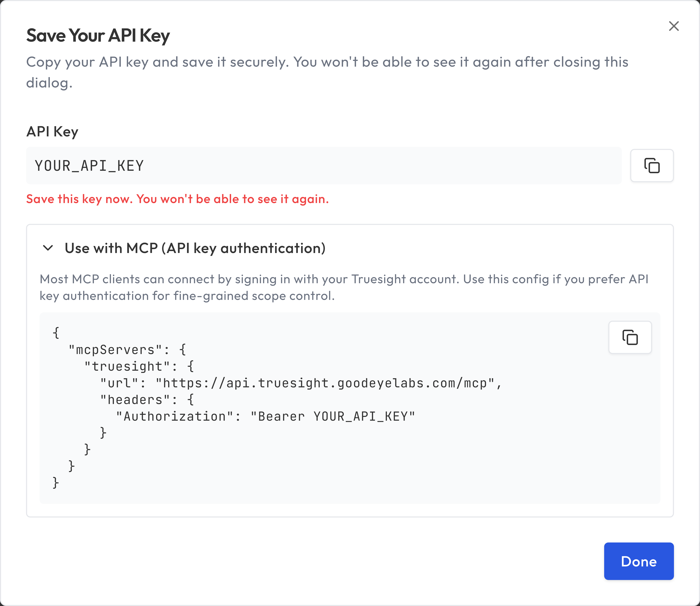Click the MCP clients description paragraph
The width and height of the screenshot is (700, 606).
344,287
